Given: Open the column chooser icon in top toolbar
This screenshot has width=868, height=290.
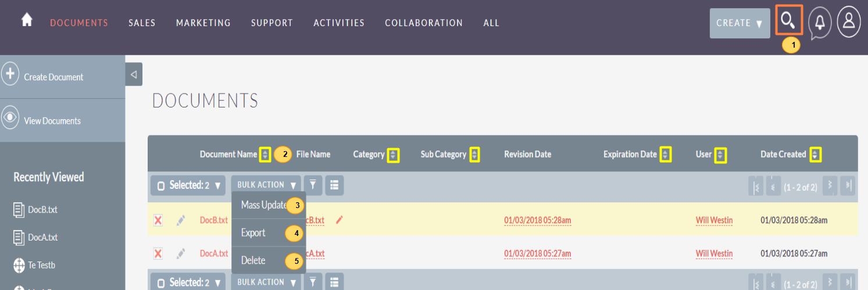Looking at the screenshot, I should click(x=334, y=185).
